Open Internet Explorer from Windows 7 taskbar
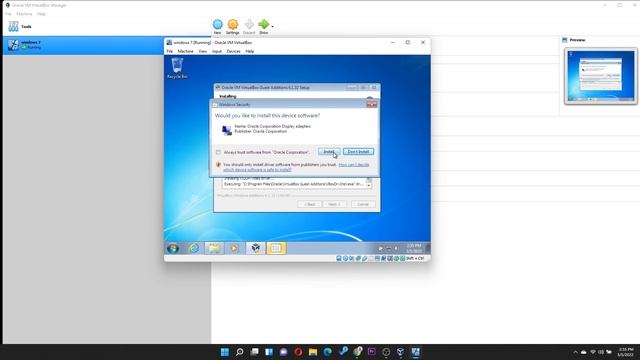Image resolution: width=640 pixels, height=360 pixels. 194,248
